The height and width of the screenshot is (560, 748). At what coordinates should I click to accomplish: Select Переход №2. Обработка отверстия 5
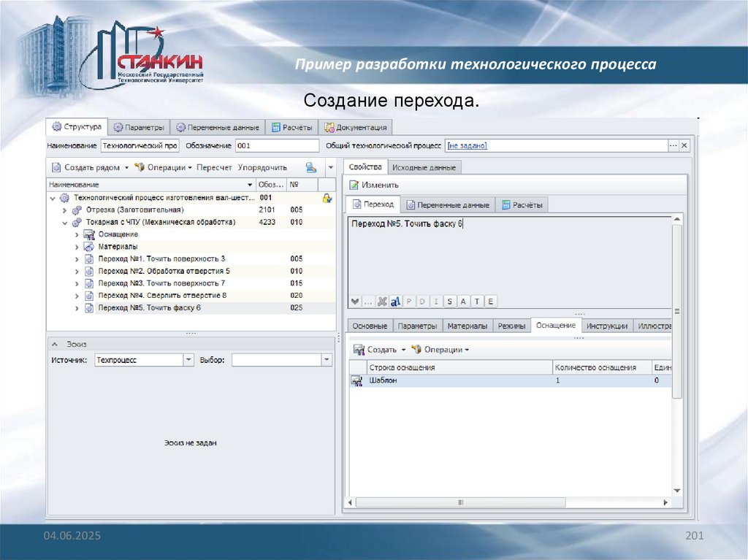coord(164,271)
